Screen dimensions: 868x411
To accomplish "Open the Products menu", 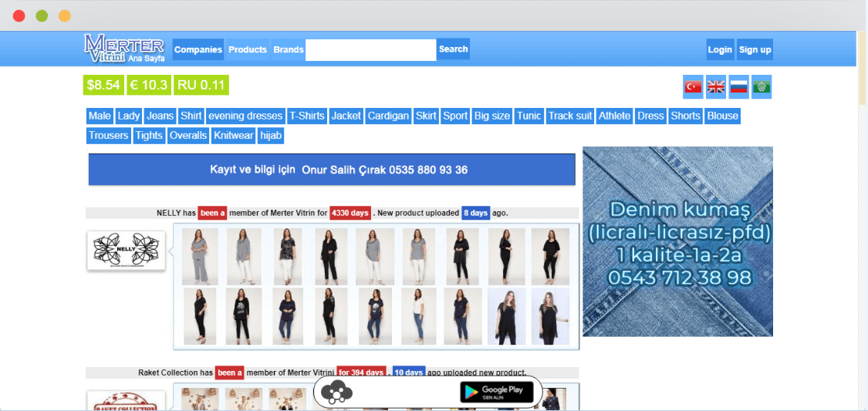I will pyautogui.click(x=248, y=49).
